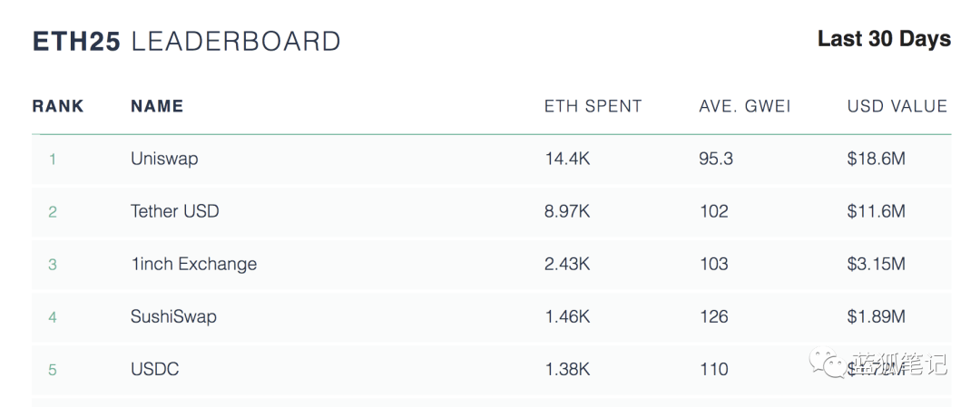The width and height of the screenshot is (980, 407).
Task: Sort the table by RANK column
Action: coord(58,106)
